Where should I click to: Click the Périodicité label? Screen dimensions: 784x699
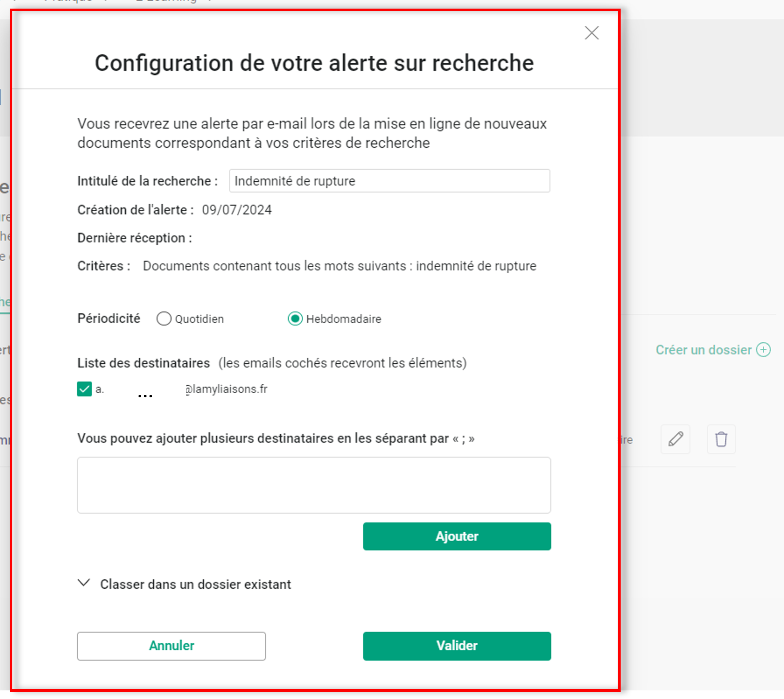pos(109,319)
